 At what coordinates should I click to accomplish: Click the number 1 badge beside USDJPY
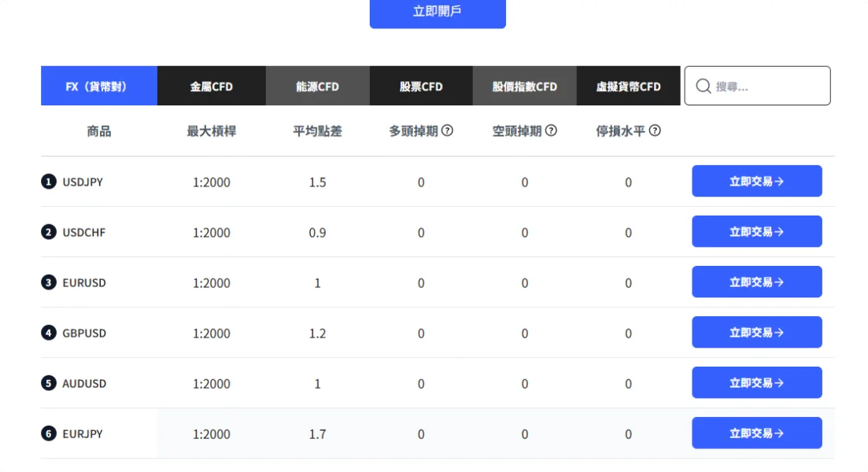[x=49, y=182]
